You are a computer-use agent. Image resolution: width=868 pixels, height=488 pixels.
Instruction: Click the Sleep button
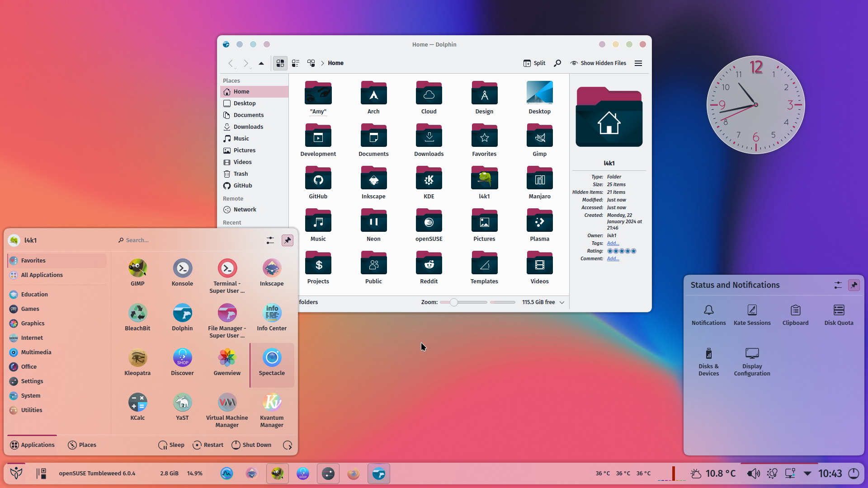pos(171,445)
